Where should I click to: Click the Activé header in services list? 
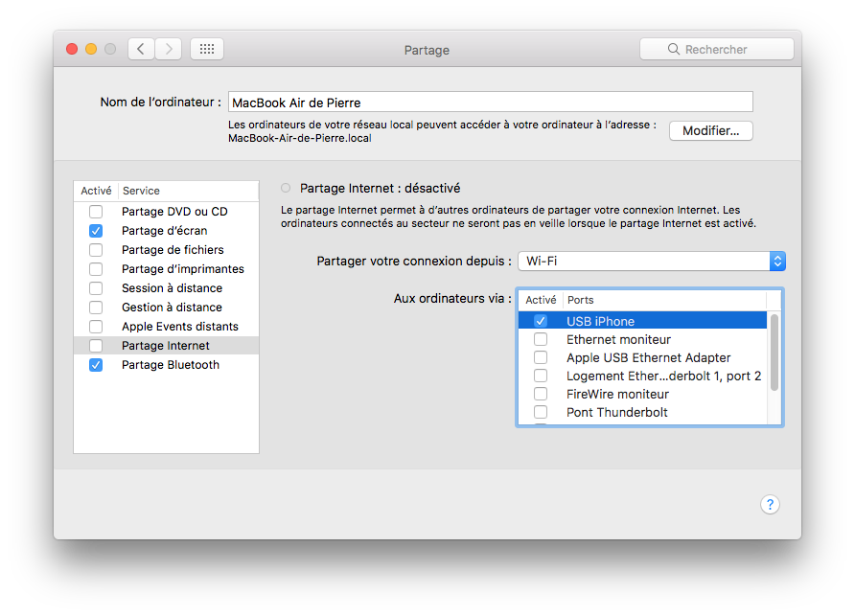pyautogui.click(x=96, y=191)
